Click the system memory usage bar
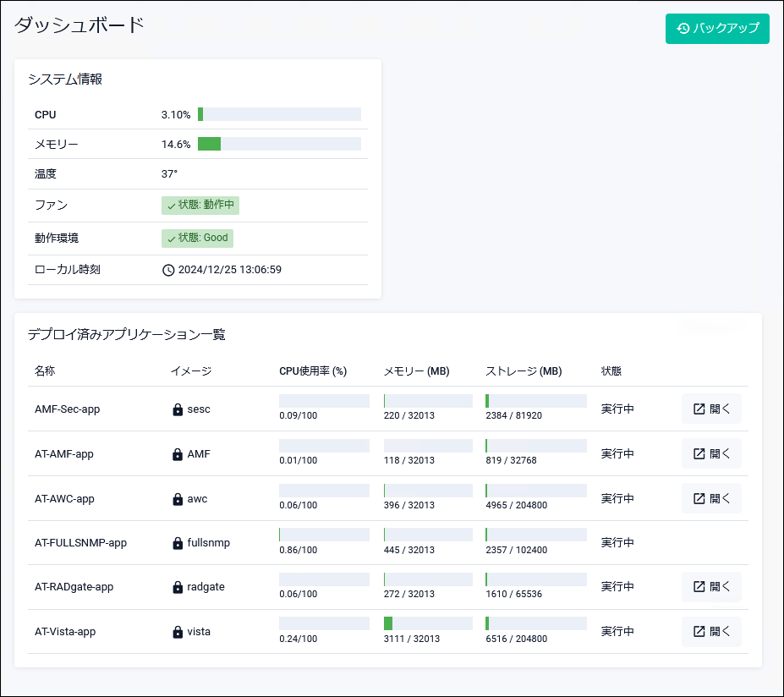 279,144
